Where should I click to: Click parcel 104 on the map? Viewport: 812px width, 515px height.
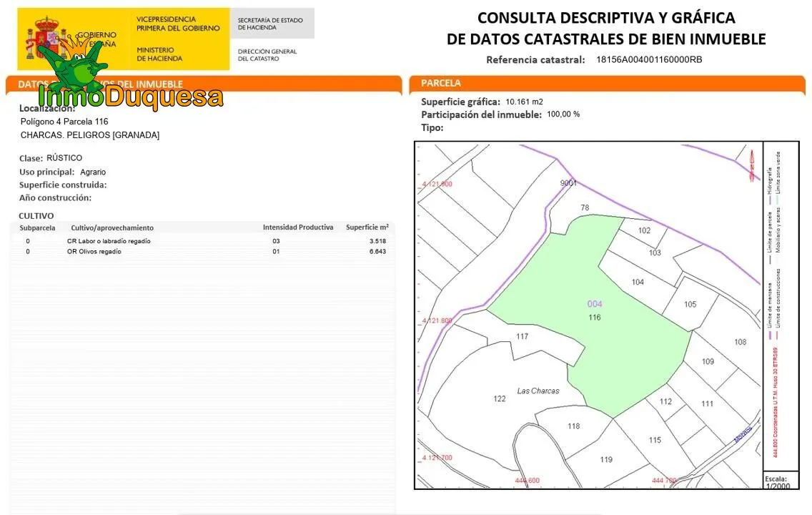(x=638, y=282)
